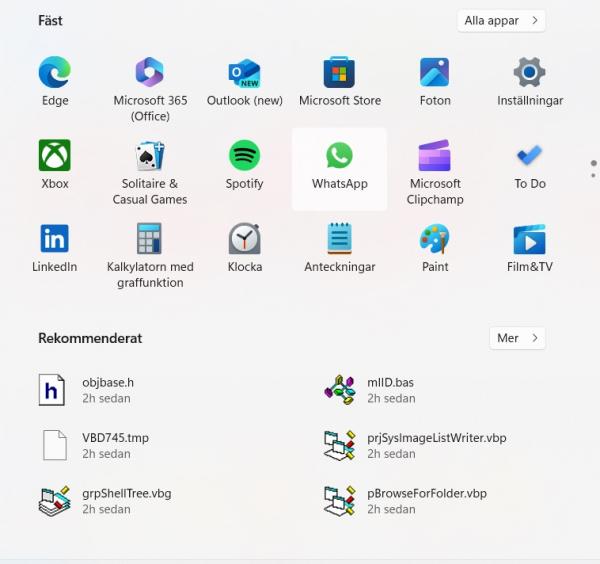Launch Microsoft Clipchamp
600x564 pixels.
click(435, 155)
